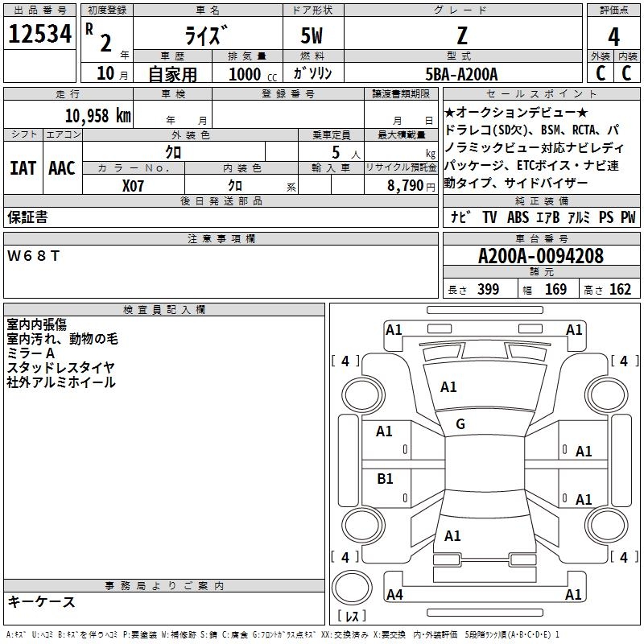Image resolution: width=644 pixels, height=644 pixels.
Task: Select the shift type IAT
Action: coord(23,168)
